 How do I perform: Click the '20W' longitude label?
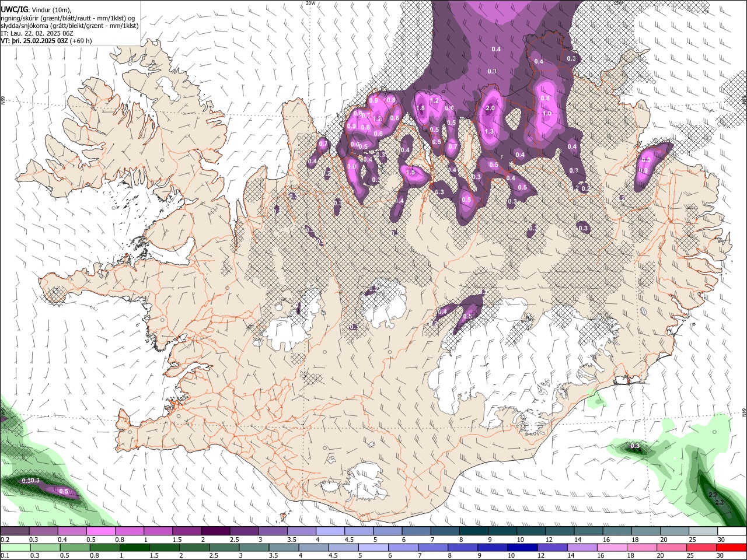pyautogui.click(x=310, y=3)
